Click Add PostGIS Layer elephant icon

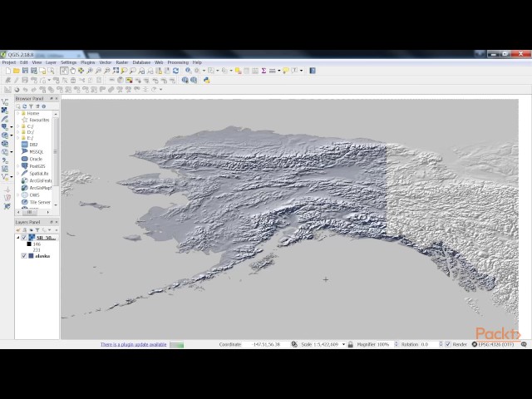pyautogui.click(x=5, y=127)
